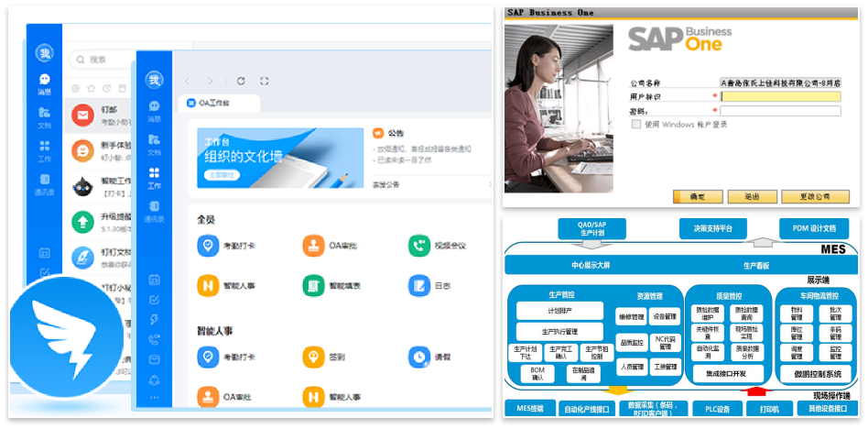Viewport: 868px width, 429px height.
Task: Start a 视频会议 video meeting
Action: (419, 247)
